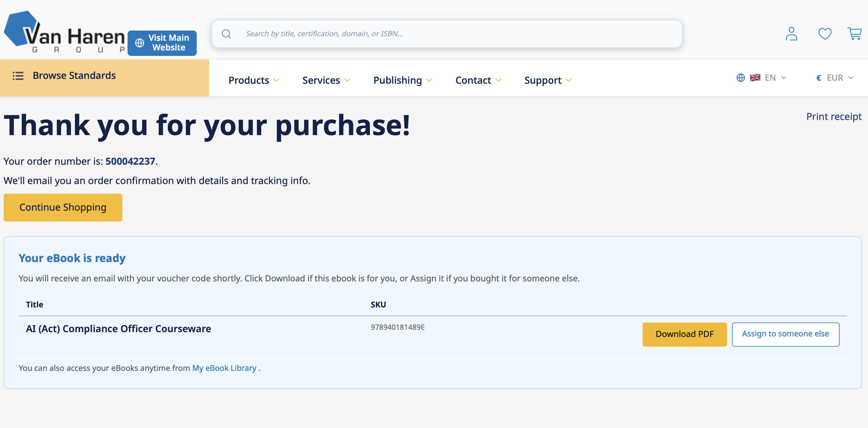Open the EUR currency dropdown
Image resolution: width=868 pixels, height=428 pixels.
point(835,78)
